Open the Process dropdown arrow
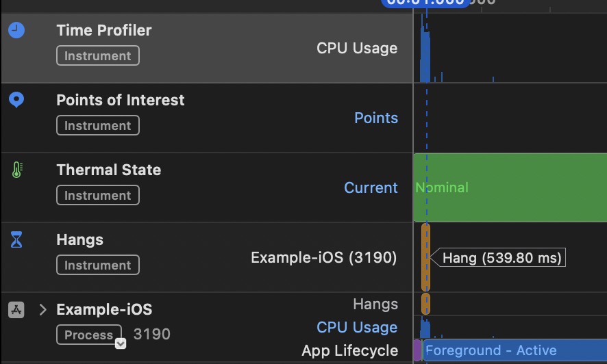Image resolution: width=607 pixels, height=364 pixels. pos(121,343)
